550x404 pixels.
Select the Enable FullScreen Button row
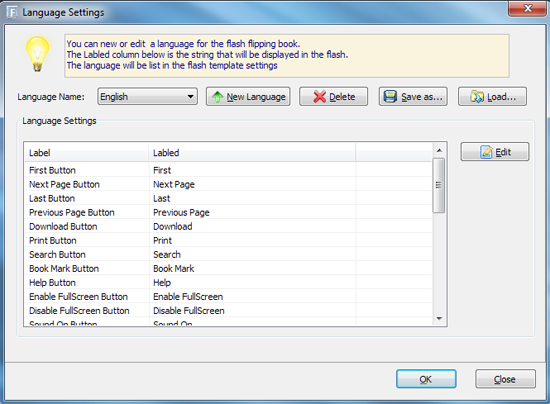point(228,296)
